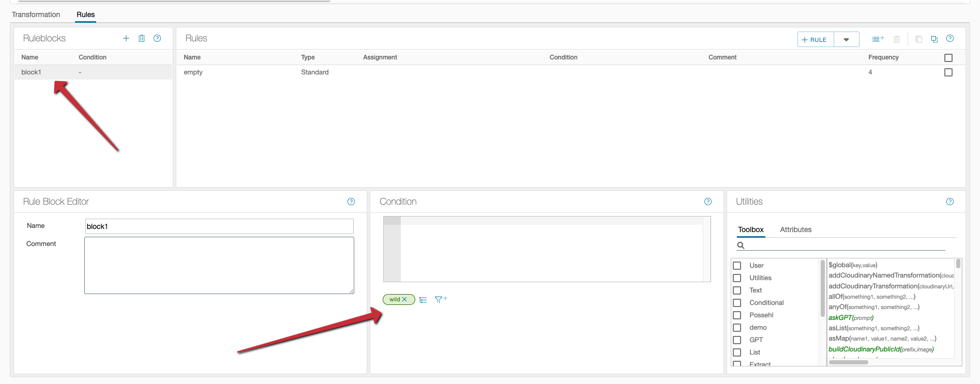Click the add rule list icon

point(878,39)
